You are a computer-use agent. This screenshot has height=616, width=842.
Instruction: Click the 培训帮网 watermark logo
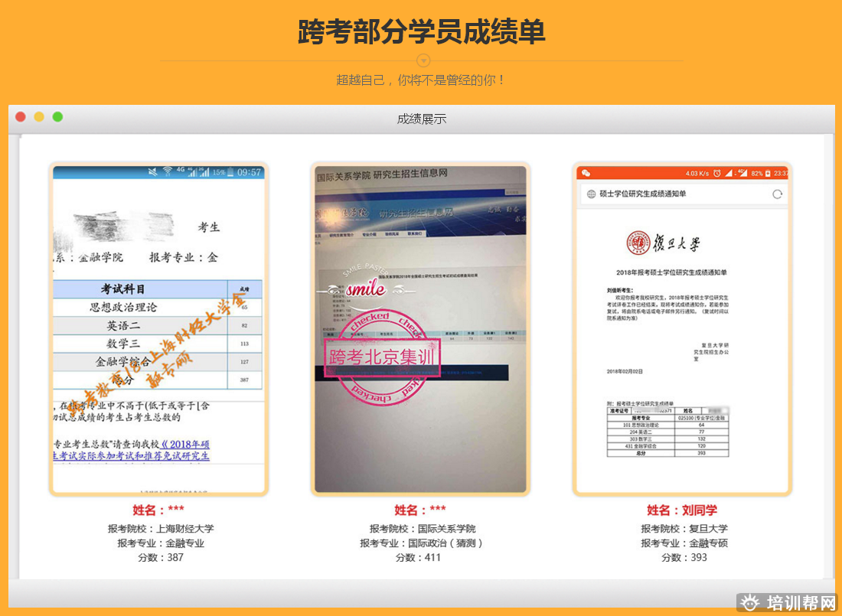point(788,603)
